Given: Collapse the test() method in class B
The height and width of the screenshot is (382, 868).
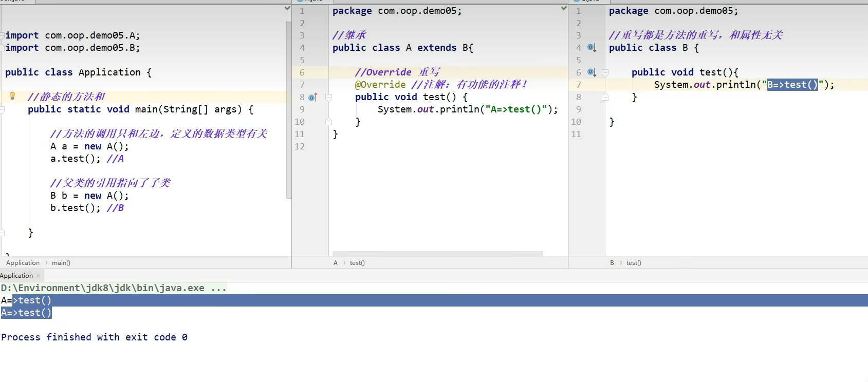Looking at the screenshot, I should (x=605, y=72).
